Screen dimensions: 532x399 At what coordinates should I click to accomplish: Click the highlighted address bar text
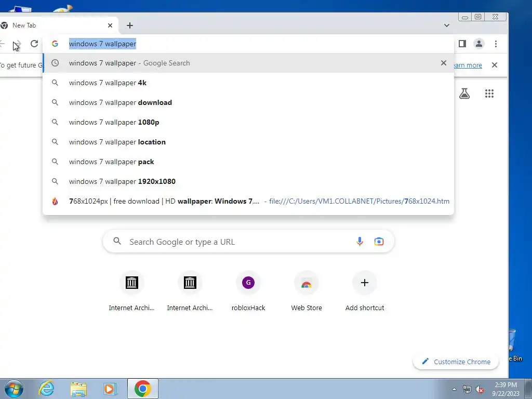pyautogui.click(x=102, y=44)
